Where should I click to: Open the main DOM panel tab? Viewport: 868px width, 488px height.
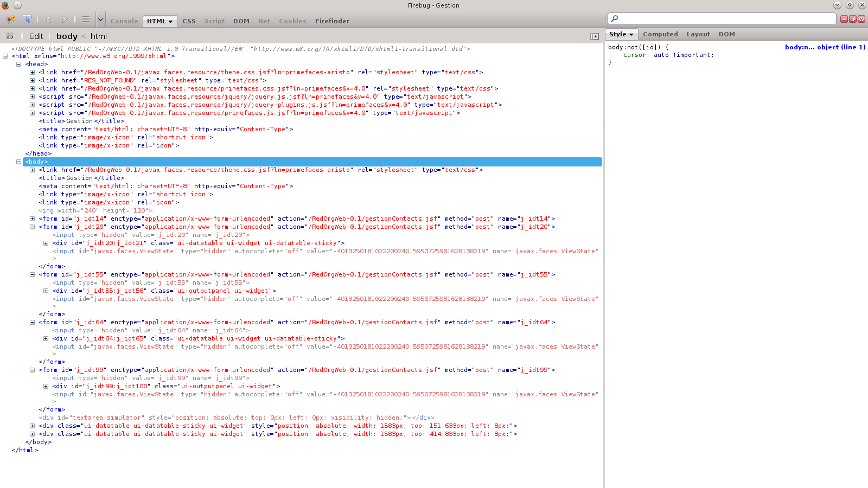[x=241, y=21]
